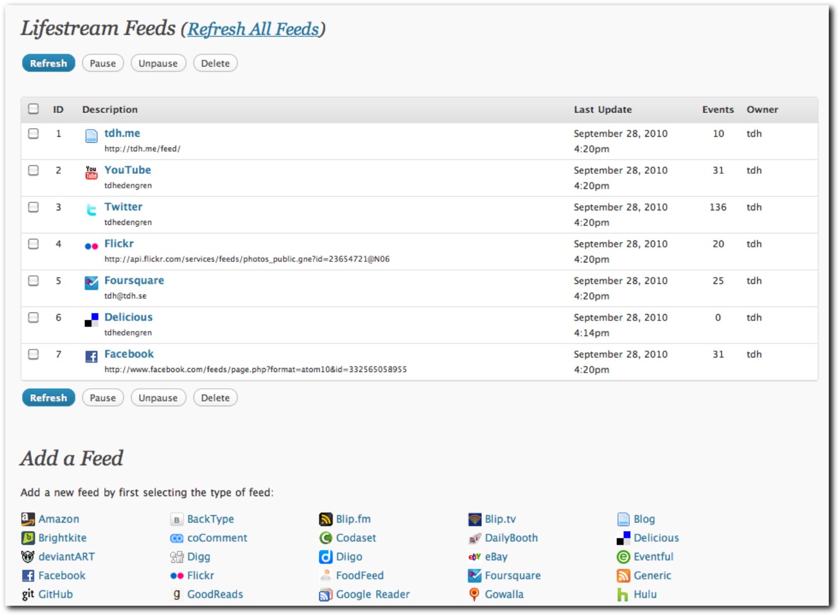Click the Twitter bird icon in row 3
Image resolution: width=840 pixels, height=616 pixels.
coord(92,210)
